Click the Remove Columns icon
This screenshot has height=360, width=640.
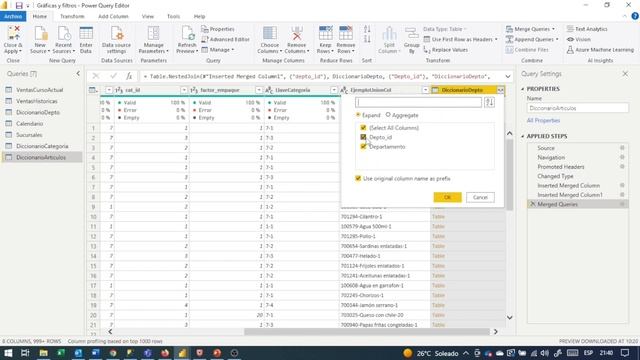pos(297,33)
